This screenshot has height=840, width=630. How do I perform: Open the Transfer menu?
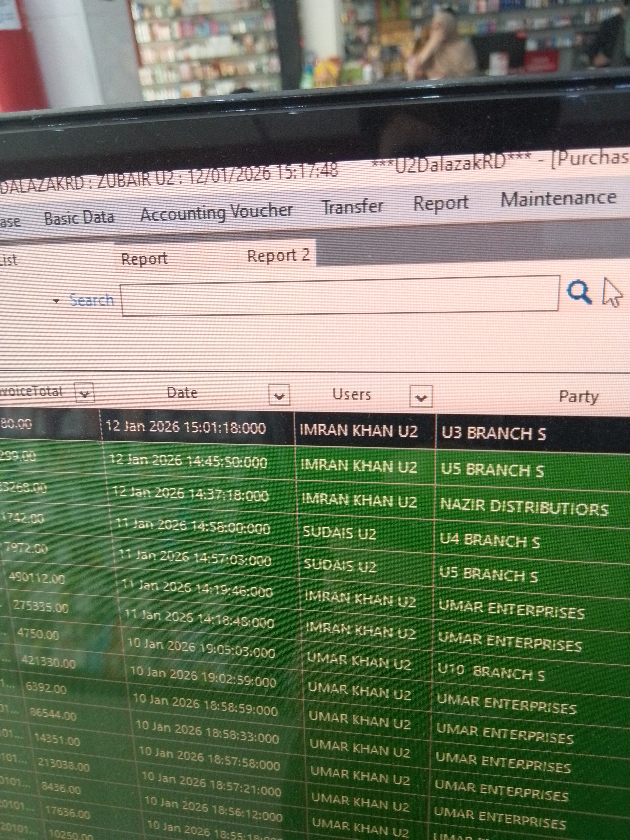tap(352, 207)
